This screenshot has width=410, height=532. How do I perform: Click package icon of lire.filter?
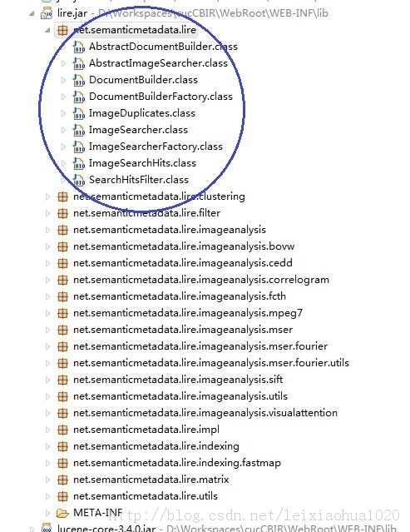point(62,213)
